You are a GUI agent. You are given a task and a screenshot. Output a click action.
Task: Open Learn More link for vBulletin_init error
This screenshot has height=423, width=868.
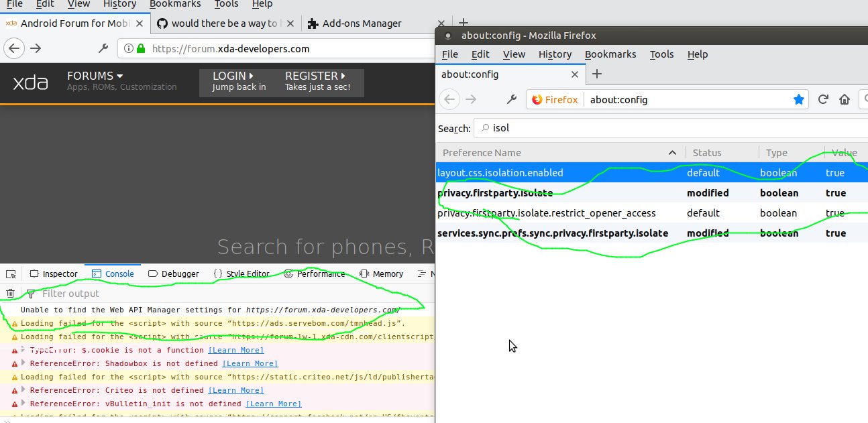click(x=273, y=404)
